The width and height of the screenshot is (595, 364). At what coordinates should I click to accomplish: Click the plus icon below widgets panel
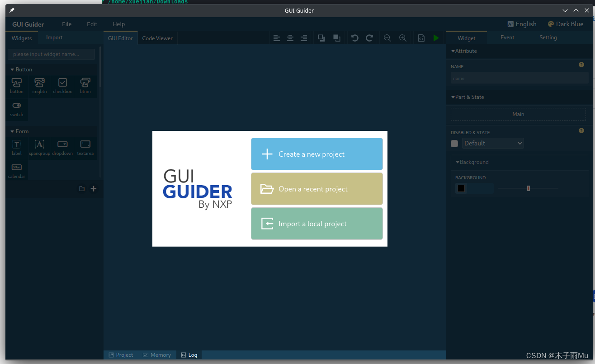pos(94,189)
